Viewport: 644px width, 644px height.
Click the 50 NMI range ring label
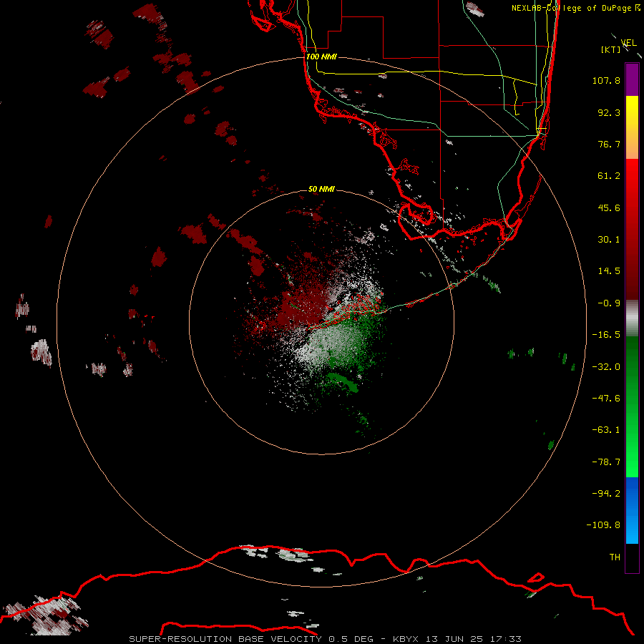pos(321,189)
